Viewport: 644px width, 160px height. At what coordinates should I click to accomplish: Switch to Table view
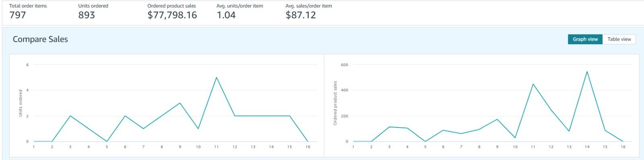[x=619, y=39]
